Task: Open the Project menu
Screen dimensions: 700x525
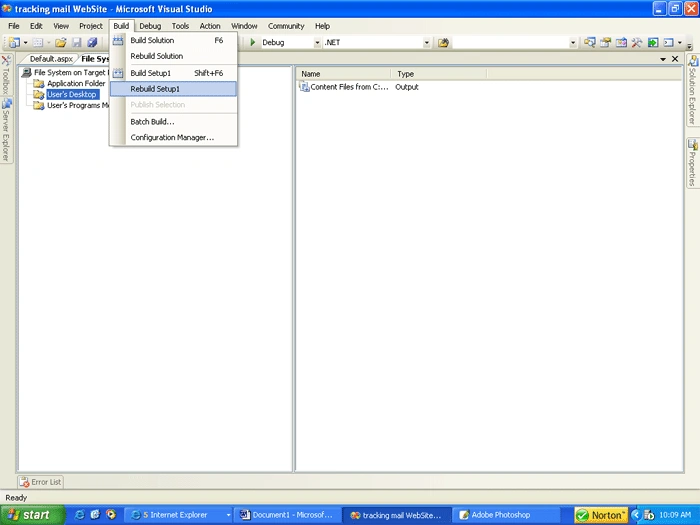Action: coord(91,26)
